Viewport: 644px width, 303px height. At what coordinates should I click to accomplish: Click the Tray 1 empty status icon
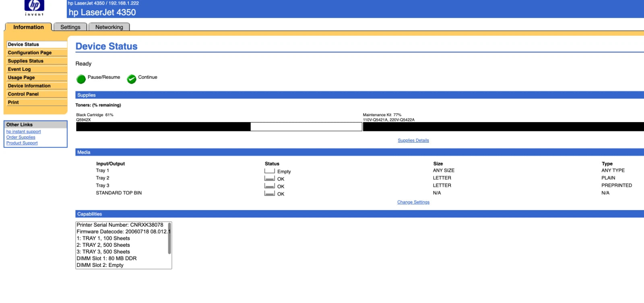(269, 171)
